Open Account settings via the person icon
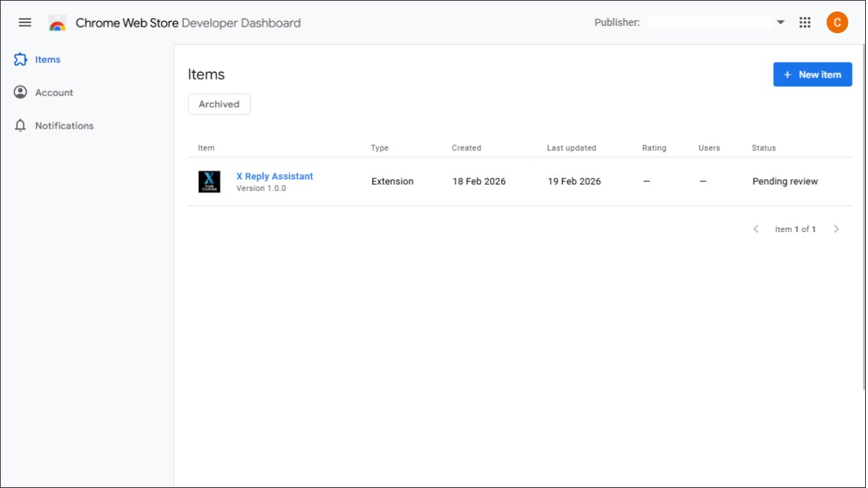Screen dimensions: 868x488 [x=20, y=92]
